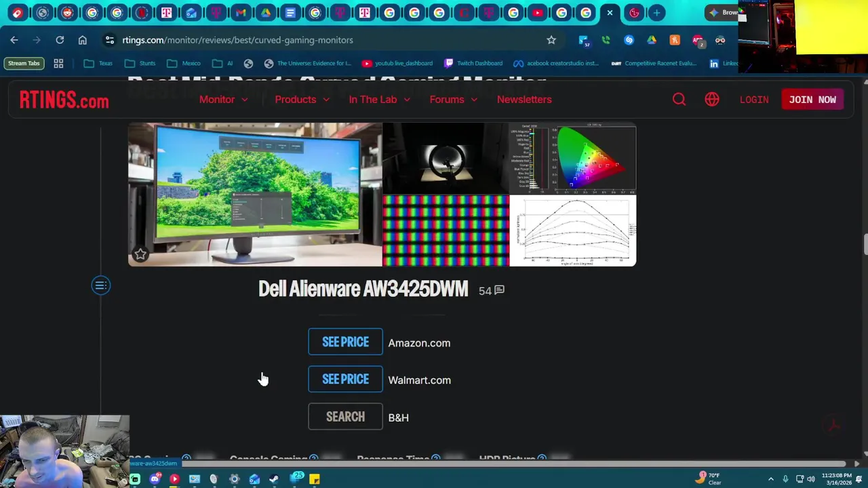Reload the page with the refresh icon
This screenshot has height=488, width=868.
(60, 40)
